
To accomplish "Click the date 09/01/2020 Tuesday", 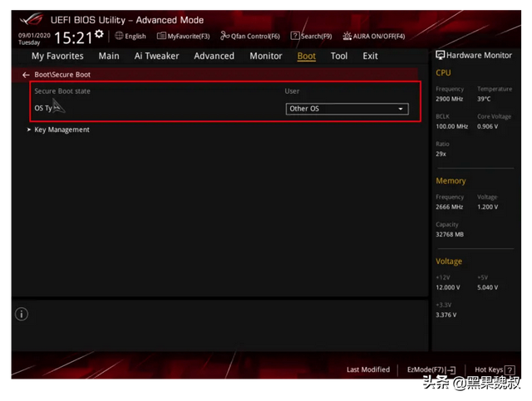I will click(x=34, y=39).
